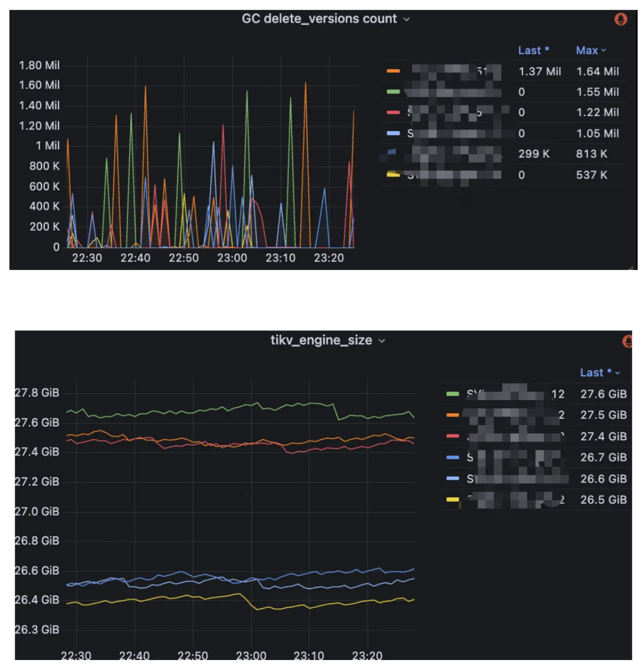Screen dimensions: 642x672
Task: Click the 1.64 Mil max value
Action: [597, 71]
